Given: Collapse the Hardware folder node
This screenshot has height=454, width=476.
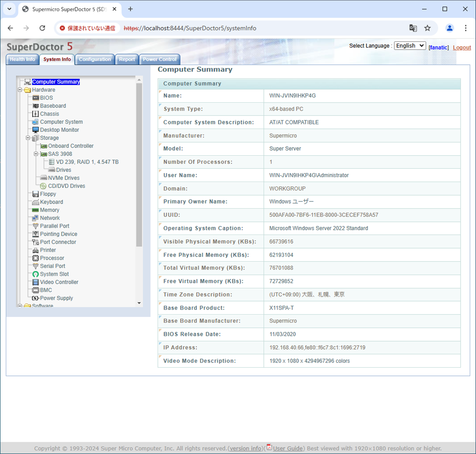Looking at the screenshot, I should tap(20, 90).
